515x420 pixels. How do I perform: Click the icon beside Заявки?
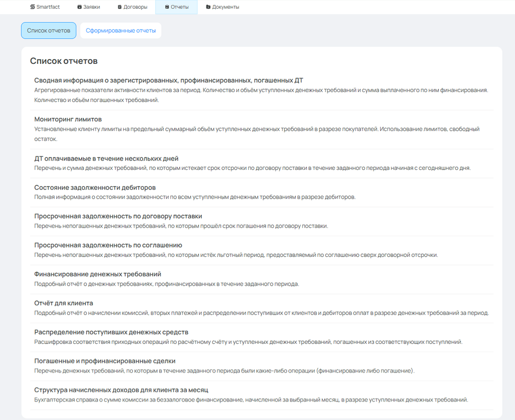79,7
